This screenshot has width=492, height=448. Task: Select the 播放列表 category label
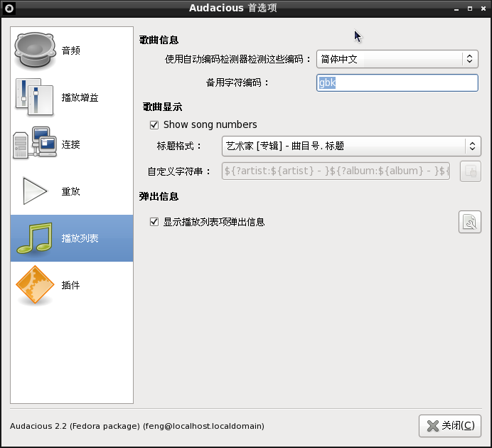[x=80, y=238]
